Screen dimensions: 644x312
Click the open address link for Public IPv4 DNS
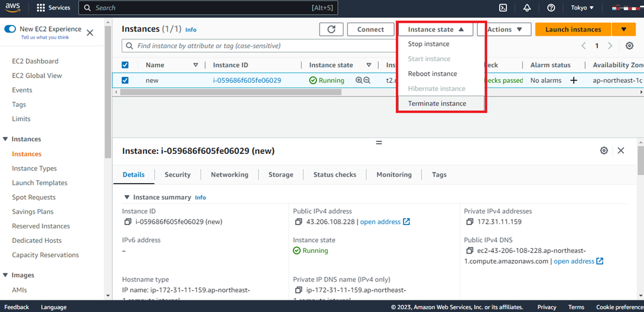click(x=574, y=261)
